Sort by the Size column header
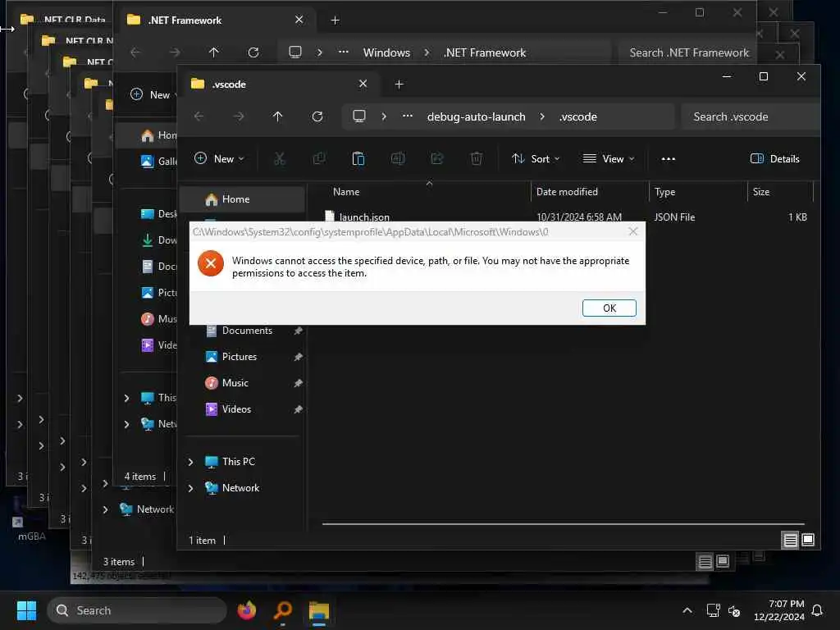 tap(761, 192)
